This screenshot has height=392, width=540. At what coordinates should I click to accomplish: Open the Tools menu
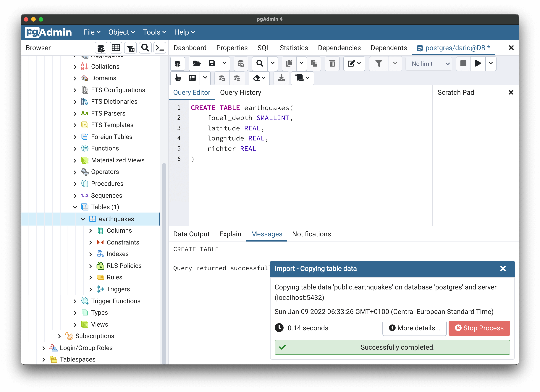154,32
